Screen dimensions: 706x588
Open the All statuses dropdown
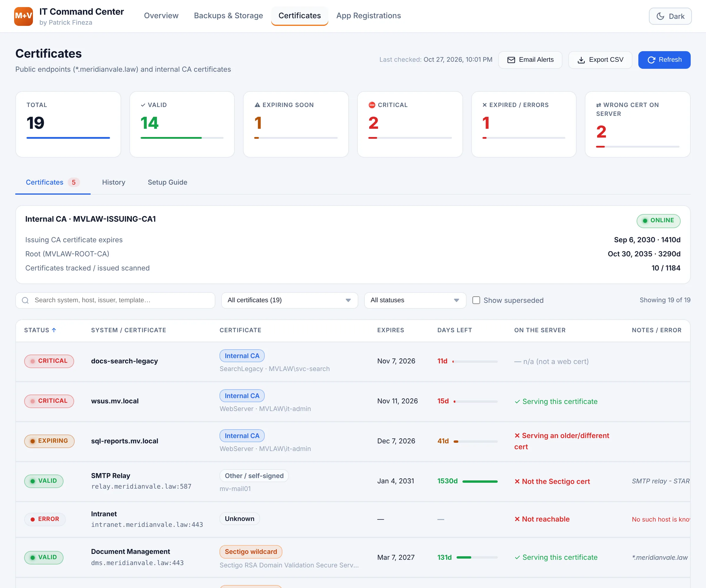(x=415, y=300)
